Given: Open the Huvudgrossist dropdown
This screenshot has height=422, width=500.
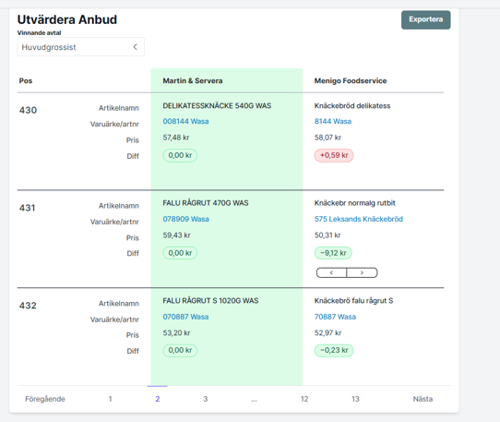Looking at the screenshot, I should coord(81,47).
